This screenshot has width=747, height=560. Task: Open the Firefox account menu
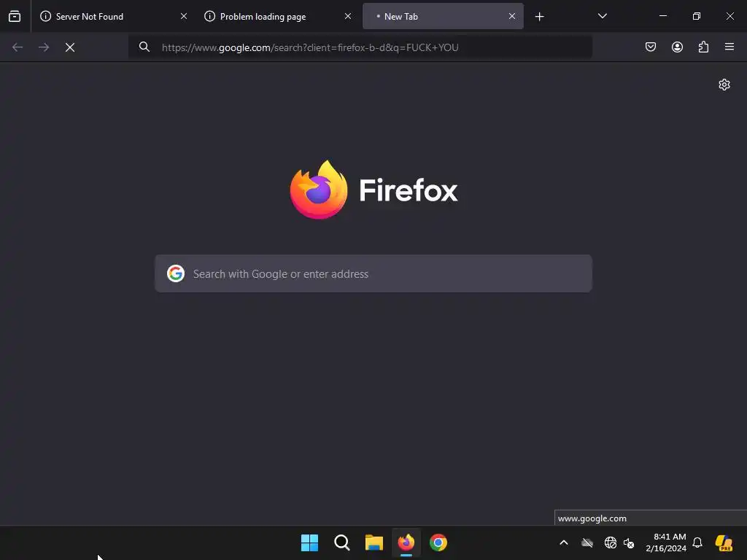(677, 47)
